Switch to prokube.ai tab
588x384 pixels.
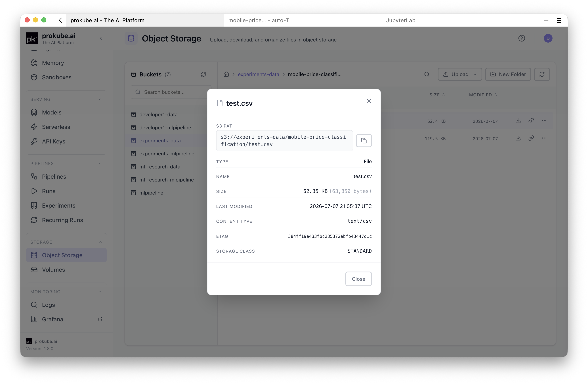point(145,20)
